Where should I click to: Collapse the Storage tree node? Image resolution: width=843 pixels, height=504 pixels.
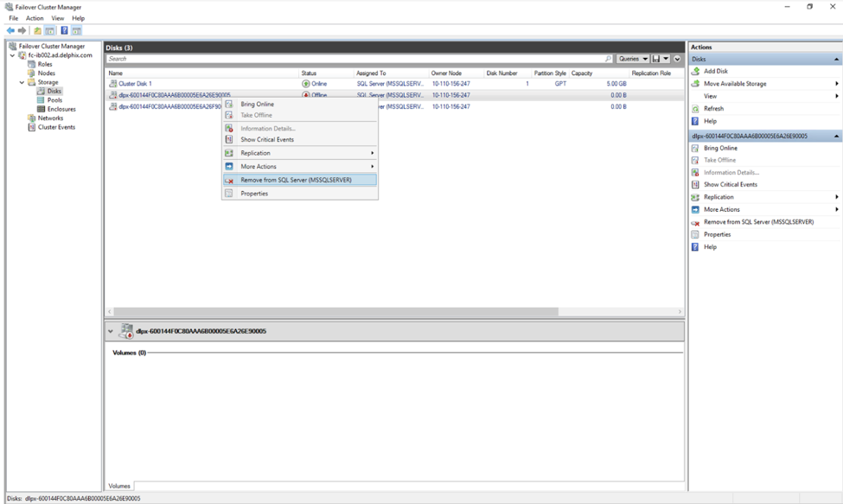[x=22, y=82]
